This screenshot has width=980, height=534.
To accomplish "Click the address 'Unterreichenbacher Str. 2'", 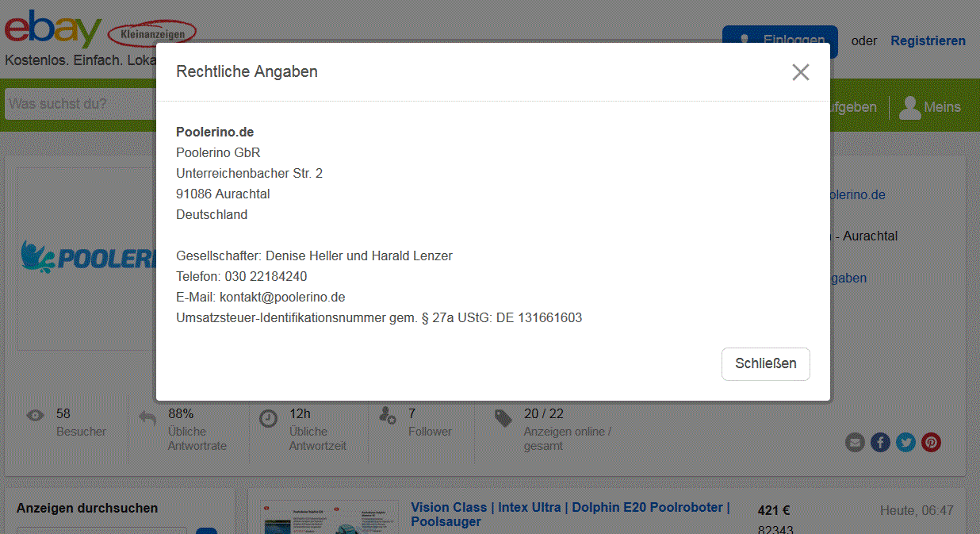I will tap(249, 173).
